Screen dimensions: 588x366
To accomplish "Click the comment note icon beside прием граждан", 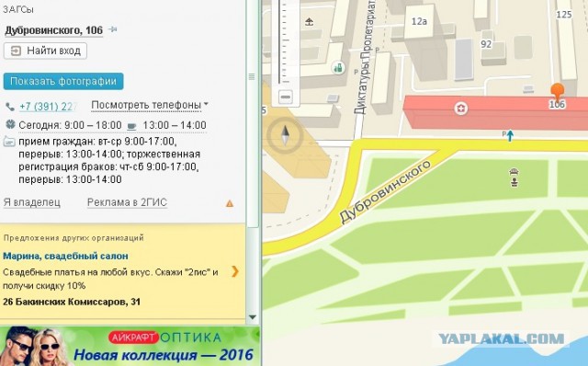I will 9,142.
